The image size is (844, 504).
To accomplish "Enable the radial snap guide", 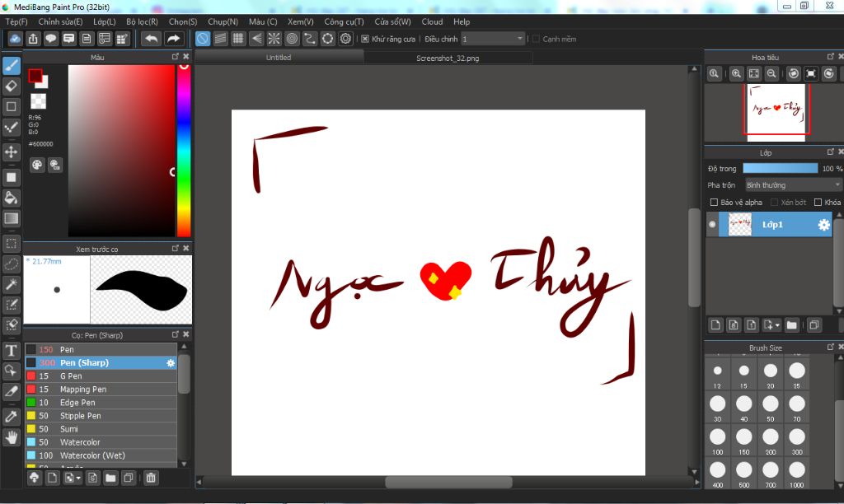I will (274, 39).
